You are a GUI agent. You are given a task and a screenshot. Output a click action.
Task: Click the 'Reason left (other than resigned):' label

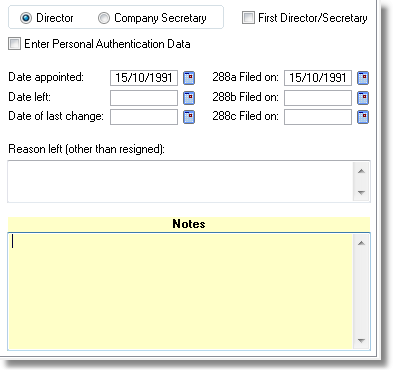pyautogui.click(x=86, y=149)
